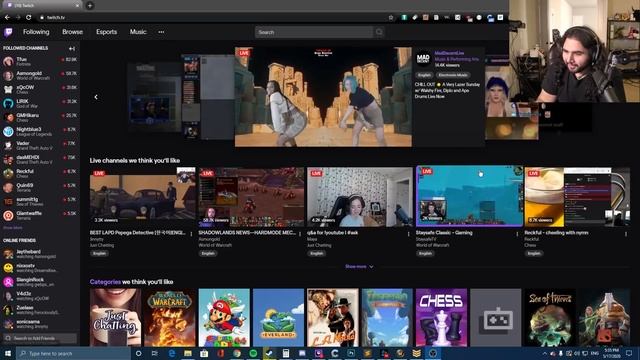Screen dimensions: 640x360
Task: Open xQcOW channel in followed list
Action: (40, 89)
